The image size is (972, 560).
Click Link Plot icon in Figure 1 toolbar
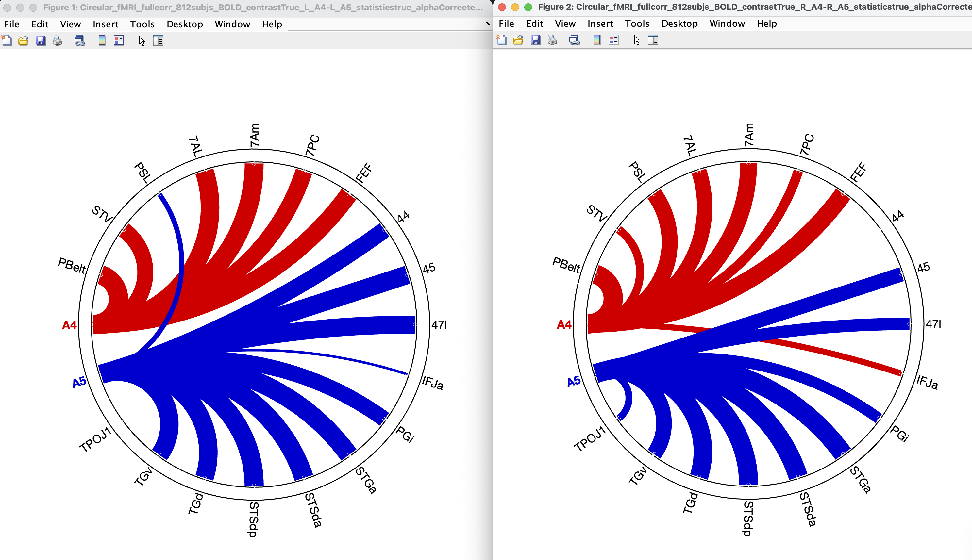point(80,41)
